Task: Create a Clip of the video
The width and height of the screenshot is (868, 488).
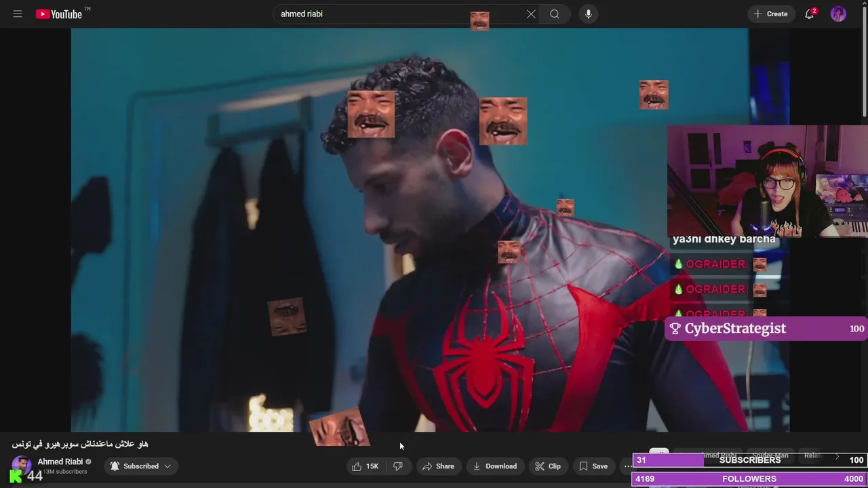Action: point(548,466)
